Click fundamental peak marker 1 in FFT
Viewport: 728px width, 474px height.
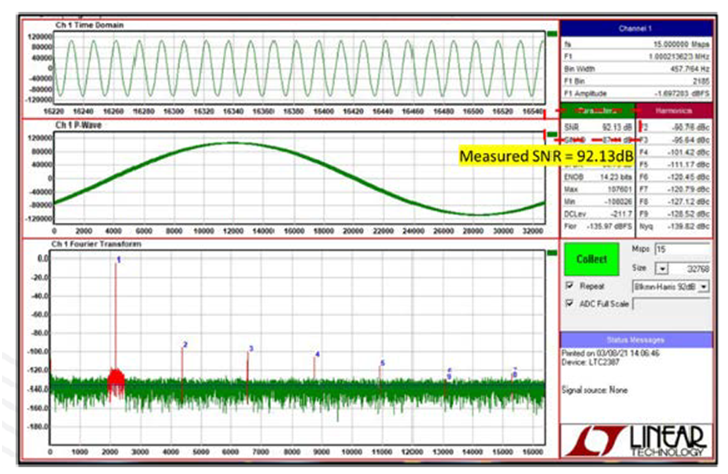pos(118,260)
